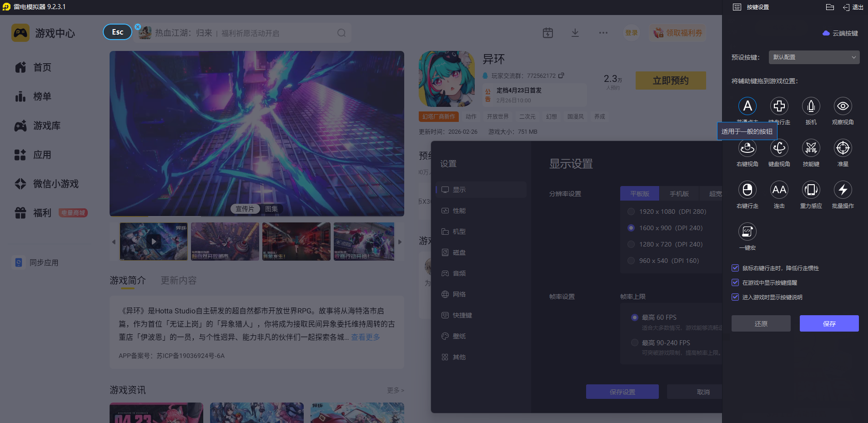Advance screenshot carousel with right arrow
868x423 pixels.
(x=400, y=242)
